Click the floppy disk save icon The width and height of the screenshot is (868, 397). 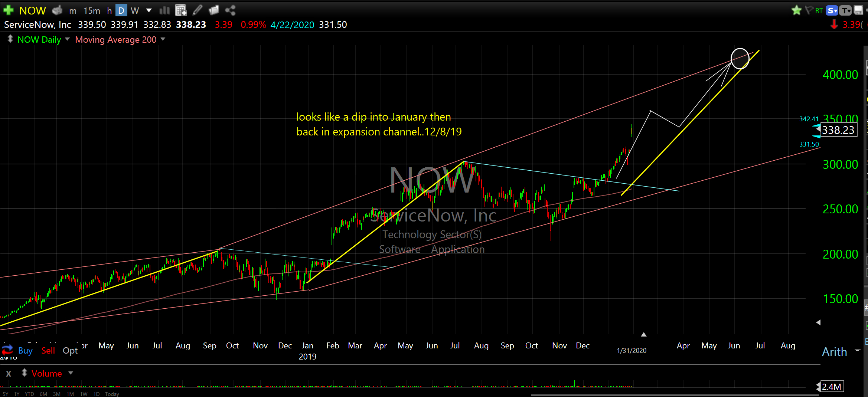pos(858,10)
